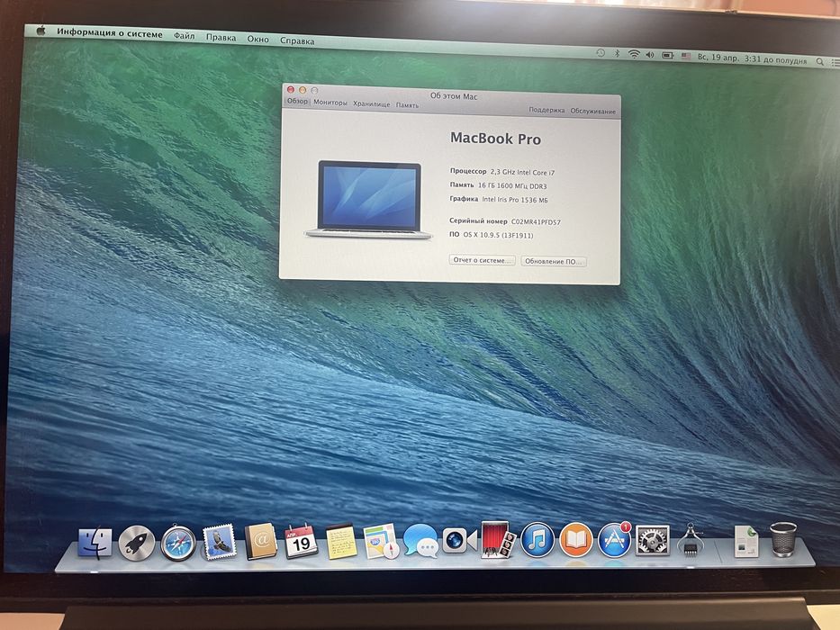Open the Поддержка section
Viewport: 840px width, 630px height.
tap(546, 110)
